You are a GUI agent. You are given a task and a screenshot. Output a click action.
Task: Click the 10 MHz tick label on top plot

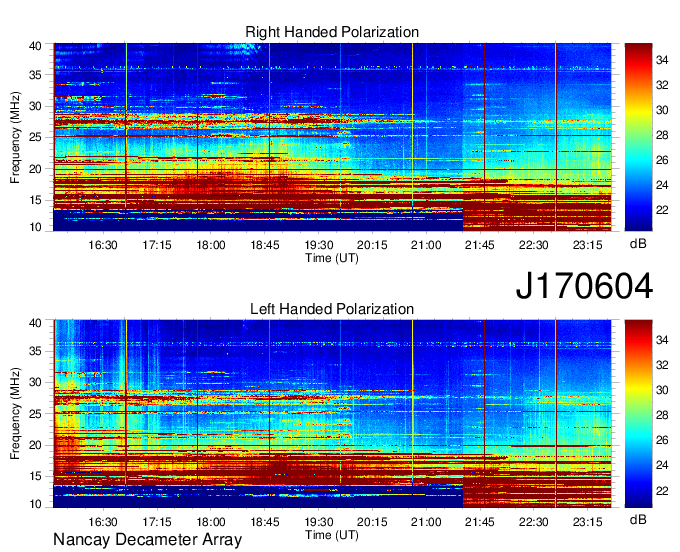35,227
